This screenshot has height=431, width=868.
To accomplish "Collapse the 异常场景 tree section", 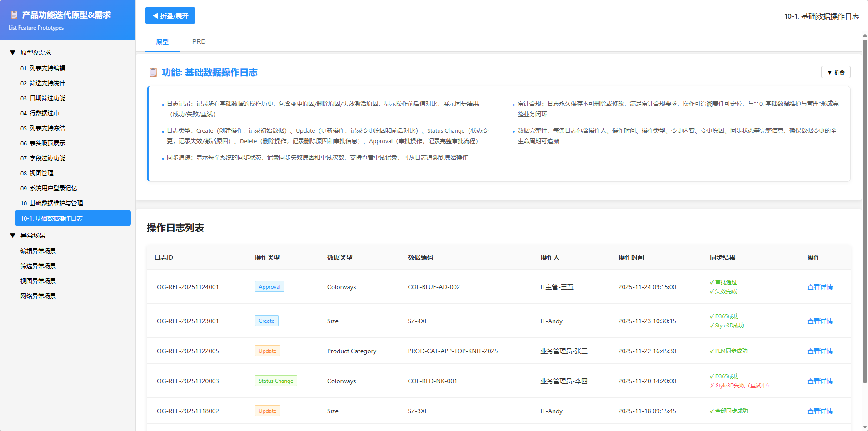I will click(x=13, y=236).
